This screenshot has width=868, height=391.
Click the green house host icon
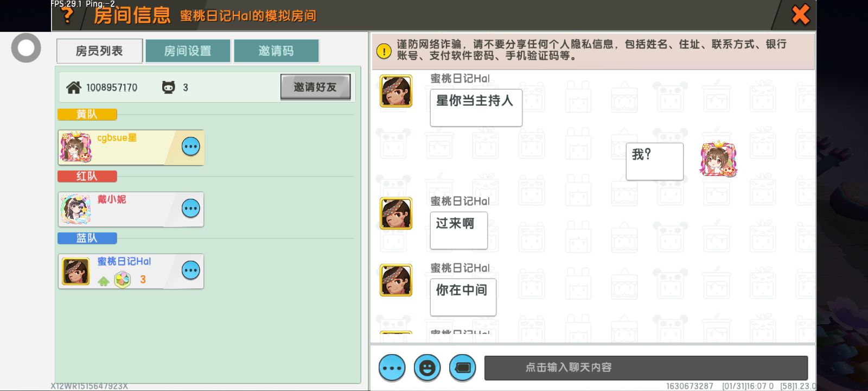coord(104,281)
